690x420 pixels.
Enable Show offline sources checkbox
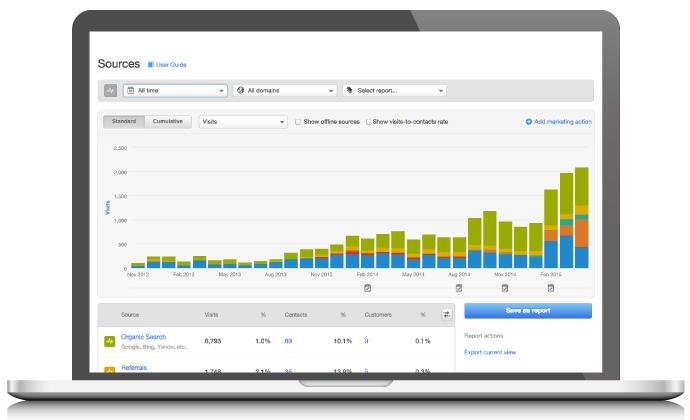tap(298, 122)
